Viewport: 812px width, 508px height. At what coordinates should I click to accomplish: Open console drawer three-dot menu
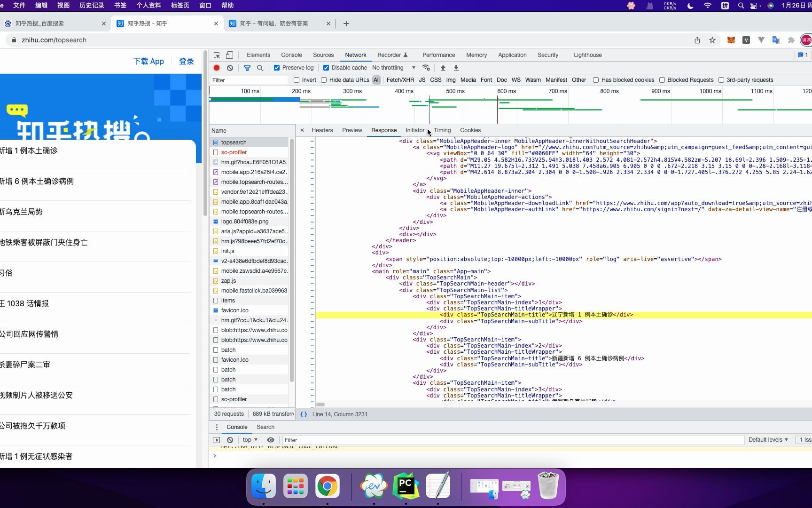pos(217,427)
